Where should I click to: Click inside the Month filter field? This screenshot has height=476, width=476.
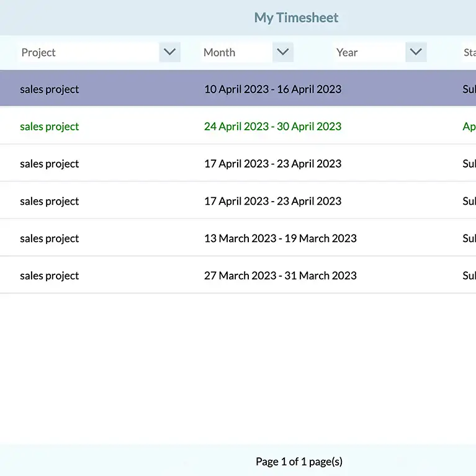(237, 53)
